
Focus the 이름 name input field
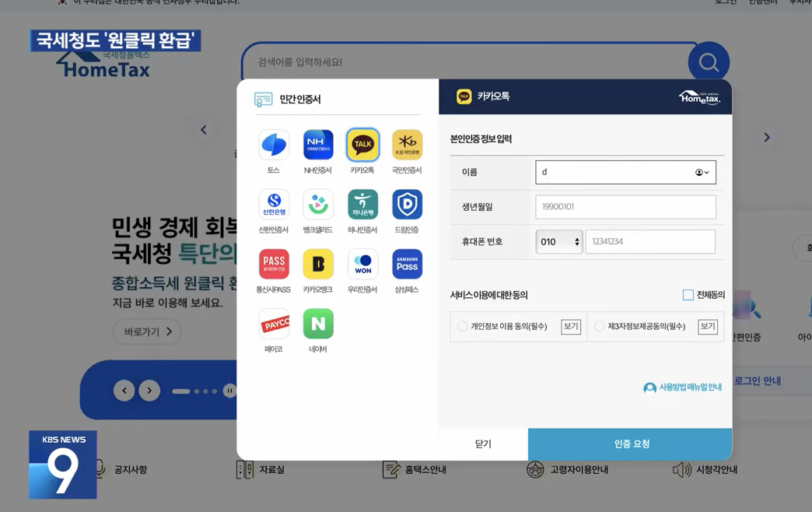[x=625, y=172]
